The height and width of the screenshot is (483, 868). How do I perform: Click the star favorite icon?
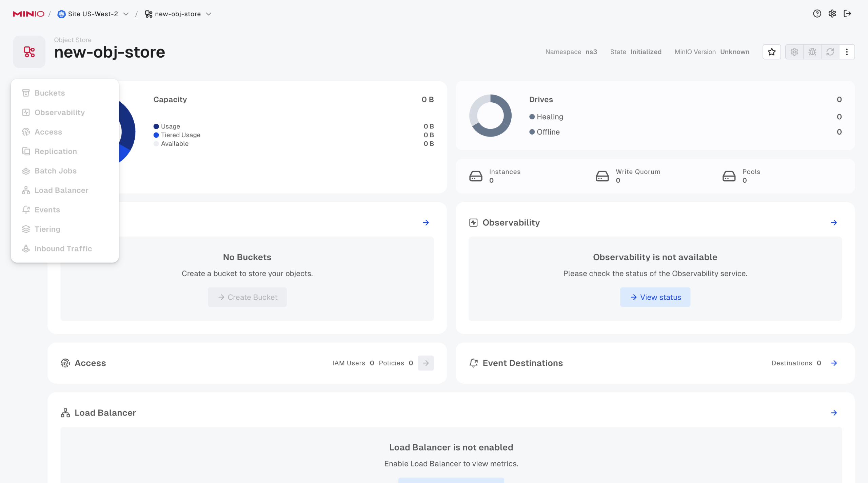pyautogui.click(x=772, y=52)
